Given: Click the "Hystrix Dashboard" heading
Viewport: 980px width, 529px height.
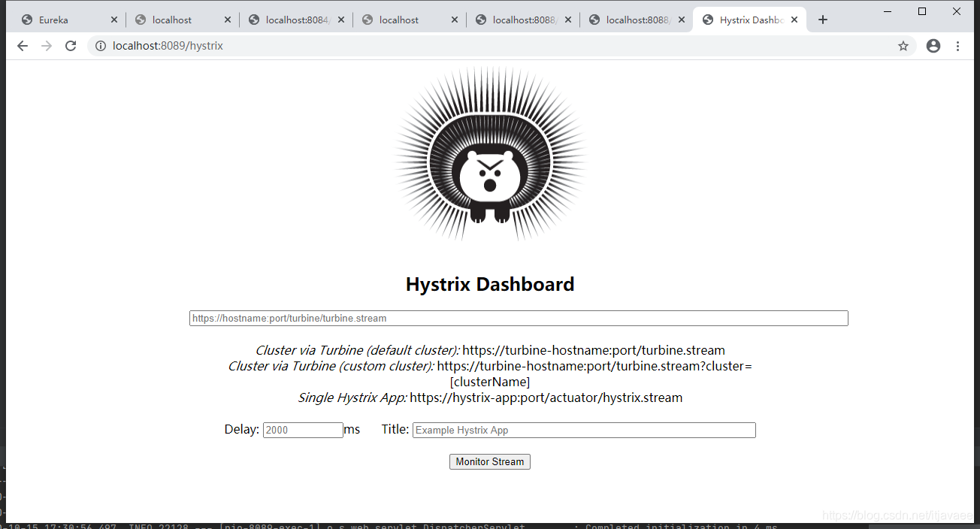Looking at the screenshot, I should 490,284.
